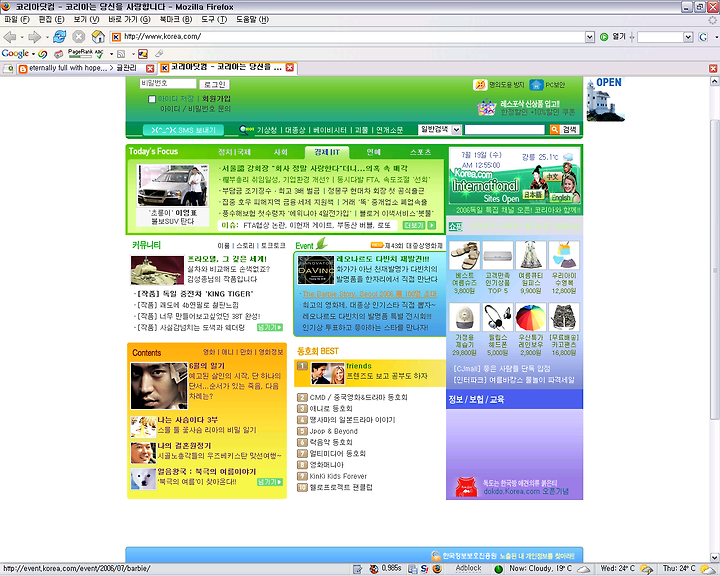Click the PC보안 computer icon
The image size is (720, 576).
(x=536, y=85)
